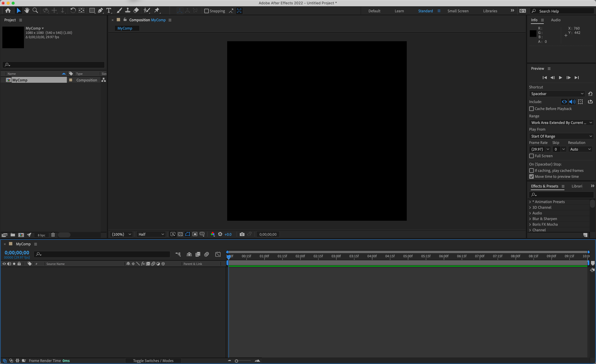This screenshot has width=596, height=364.
Task: Select the Zoom tool
Action: (x=35, y=10)
